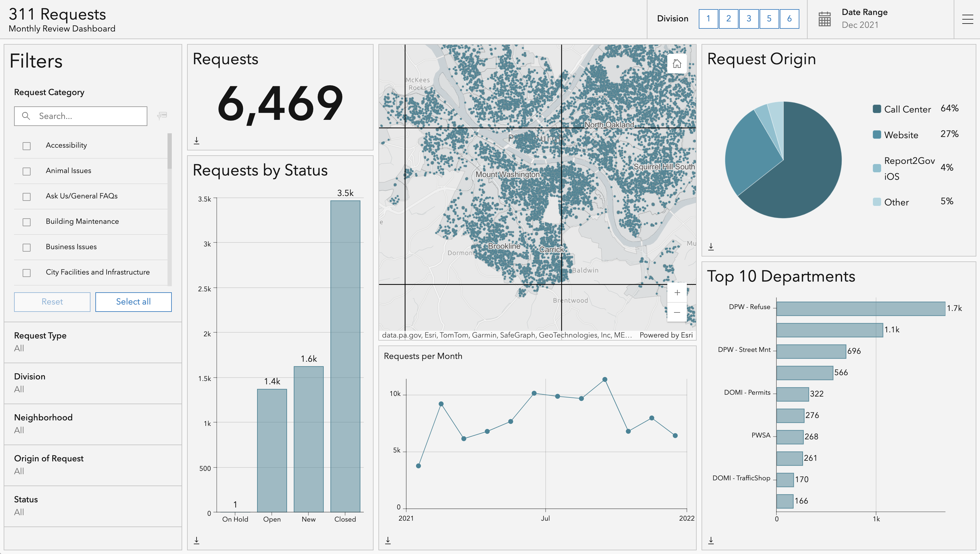Toggle the Building Maintenance category checkbox

pyautogui.click(x=27, y=221)
